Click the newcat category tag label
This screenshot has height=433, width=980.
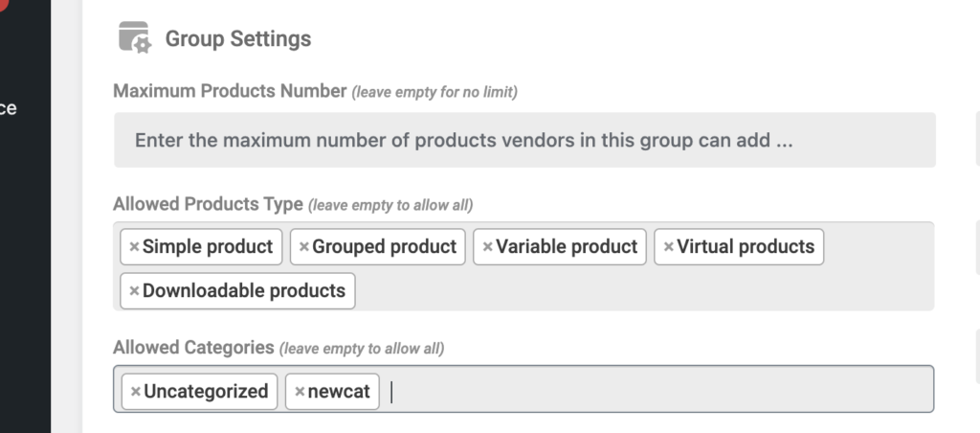pos(339,392)
